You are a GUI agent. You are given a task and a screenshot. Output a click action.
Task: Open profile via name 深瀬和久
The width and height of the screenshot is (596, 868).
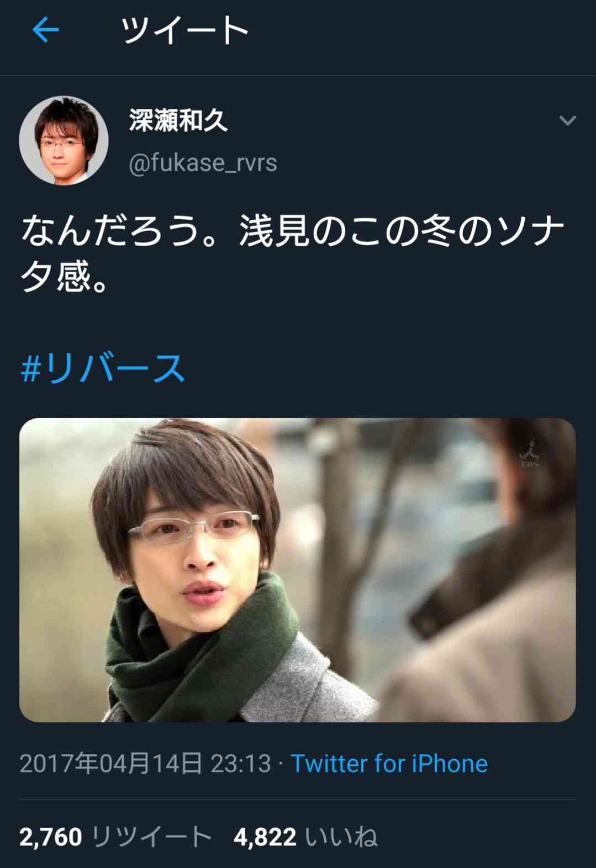click(178, 120)
